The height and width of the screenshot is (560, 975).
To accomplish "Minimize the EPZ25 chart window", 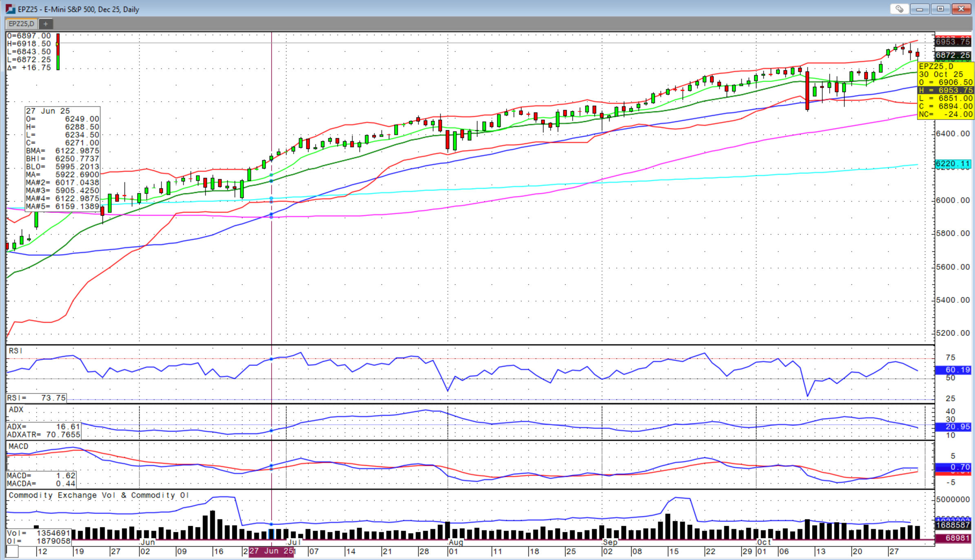I will pos(920,9).
